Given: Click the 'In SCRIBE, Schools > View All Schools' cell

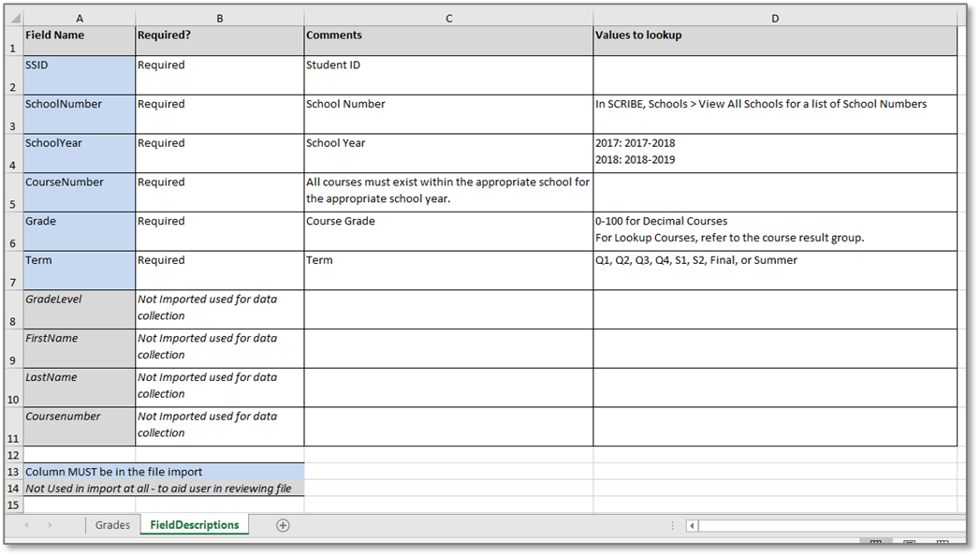Looking at the screenshot, I should point(775,114).
